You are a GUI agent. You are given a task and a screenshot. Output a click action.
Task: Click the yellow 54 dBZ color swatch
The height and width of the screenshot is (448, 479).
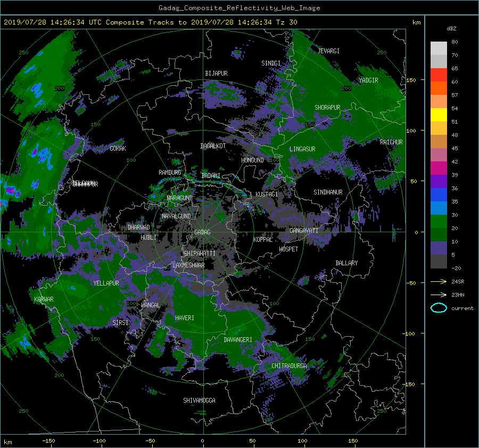[x=439, y=115]
